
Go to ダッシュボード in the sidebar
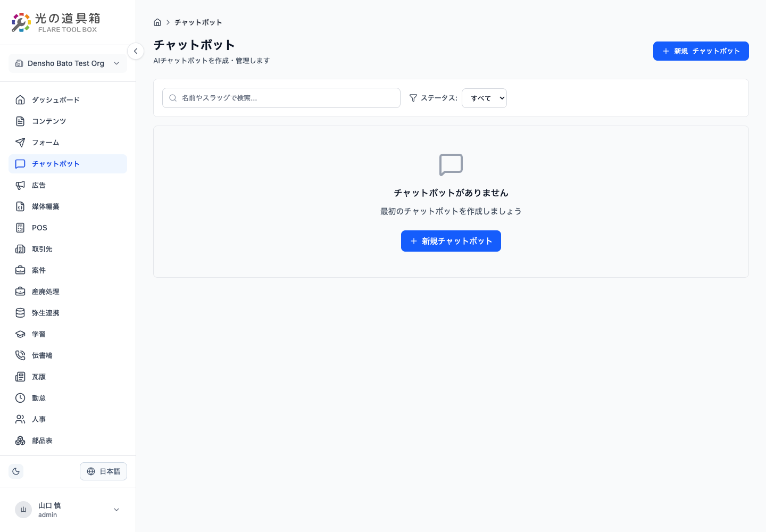pyautogui.click(x=68, y=100)
